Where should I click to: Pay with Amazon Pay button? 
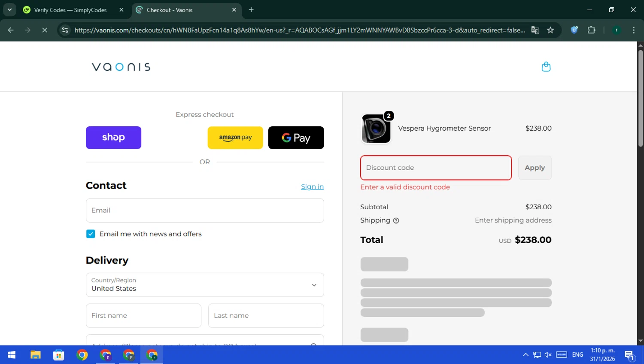click(235, 138)
